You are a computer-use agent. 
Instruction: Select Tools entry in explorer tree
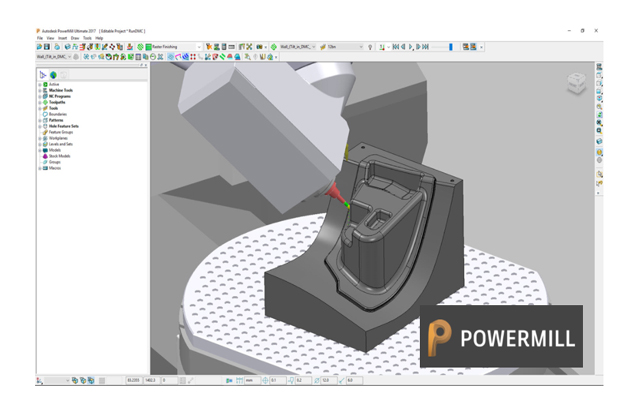pos(53,108)
